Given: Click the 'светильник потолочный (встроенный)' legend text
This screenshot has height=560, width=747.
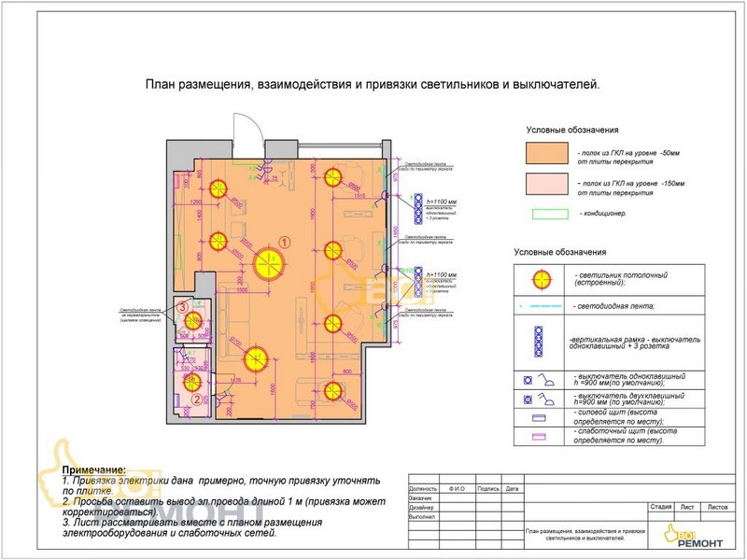Looking at the screenshot, I should 621,279.
